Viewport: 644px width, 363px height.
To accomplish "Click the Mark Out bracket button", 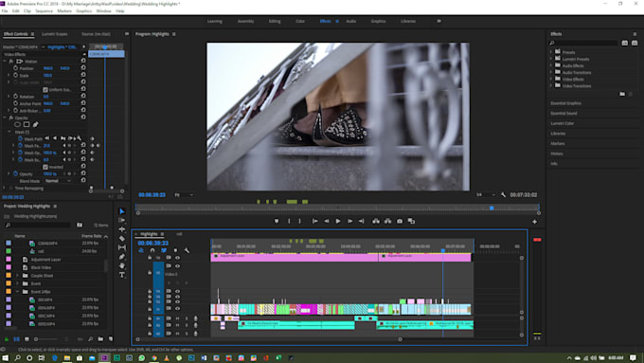I will [x=299, y=221].
